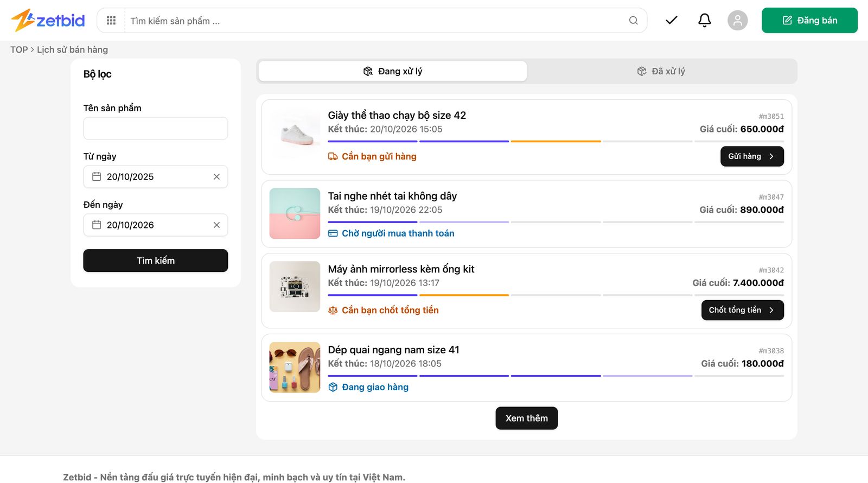The image size is (868, 483).
Task: Open the wireless earbuds thumbnail
Action: pos(295,214)
